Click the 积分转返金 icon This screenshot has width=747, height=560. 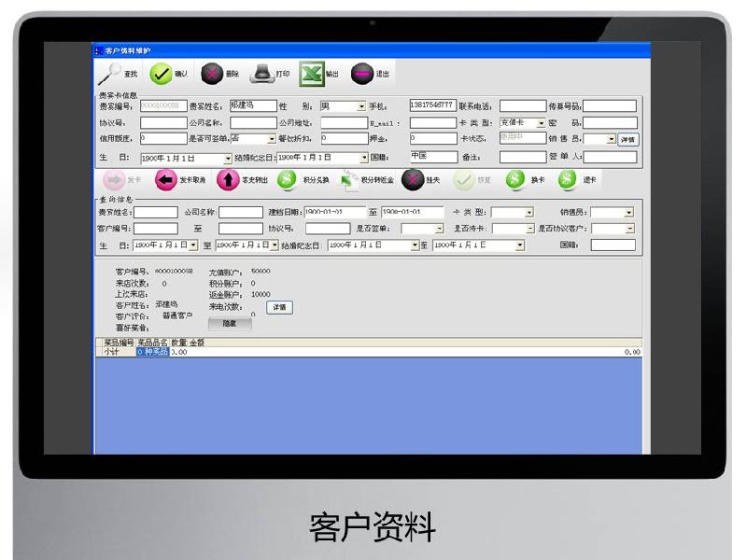click(347, 179)
